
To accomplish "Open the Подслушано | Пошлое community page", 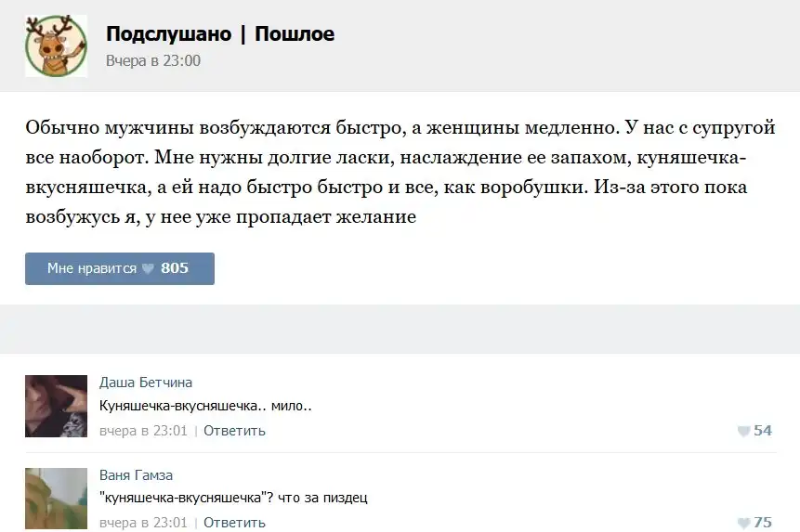I will tap(219, 34).
